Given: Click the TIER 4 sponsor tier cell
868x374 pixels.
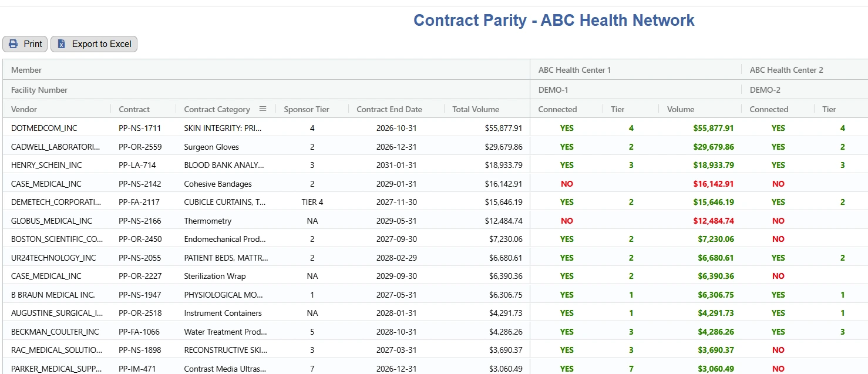Looking at the screenshot, I should tap(312, 202).
